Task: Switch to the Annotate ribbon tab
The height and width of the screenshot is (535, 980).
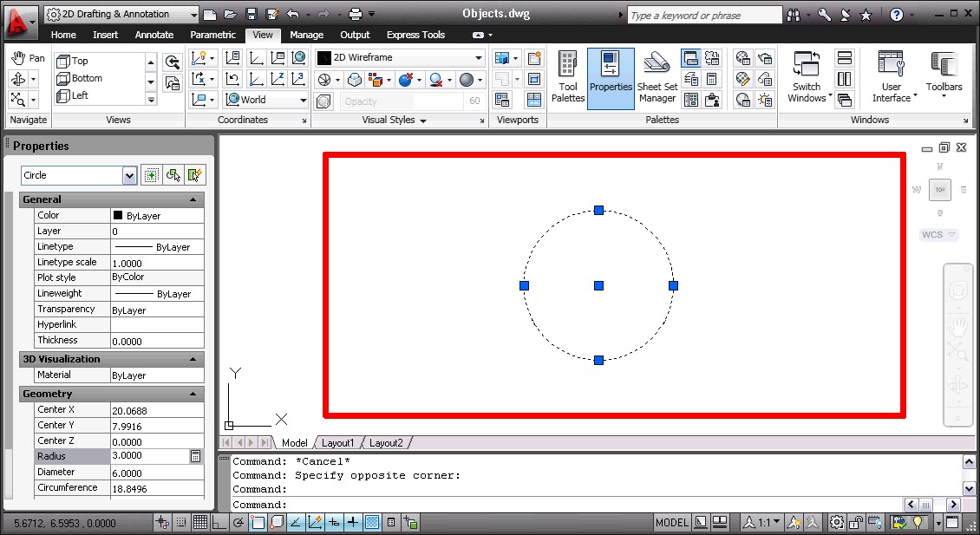Action: point(154,35)
